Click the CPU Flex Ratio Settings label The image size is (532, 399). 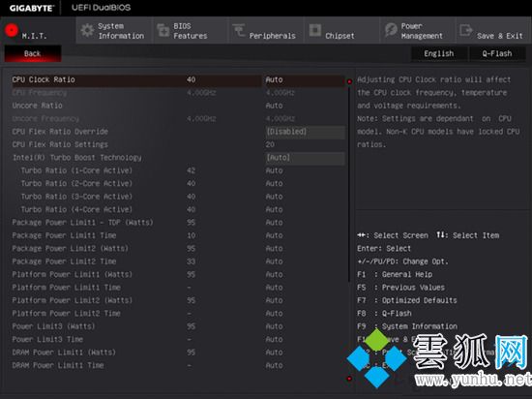point(60,144)
